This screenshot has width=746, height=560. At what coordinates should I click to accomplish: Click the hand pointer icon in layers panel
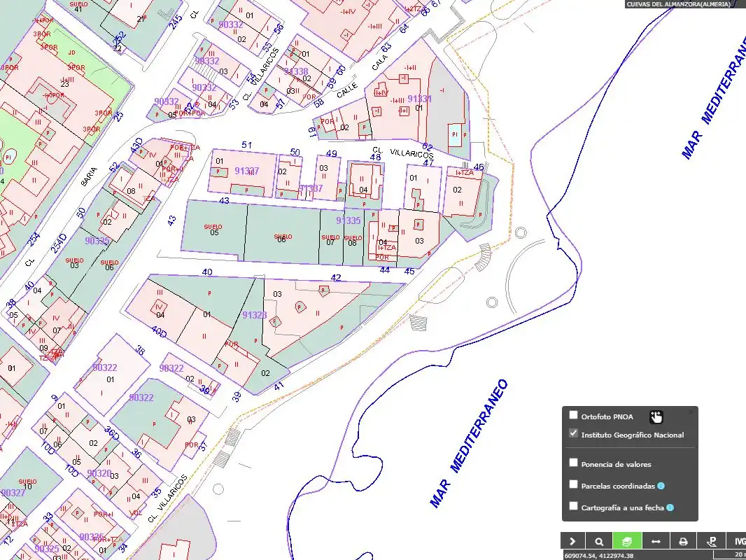pyautogui.click(x=656, y=417)
